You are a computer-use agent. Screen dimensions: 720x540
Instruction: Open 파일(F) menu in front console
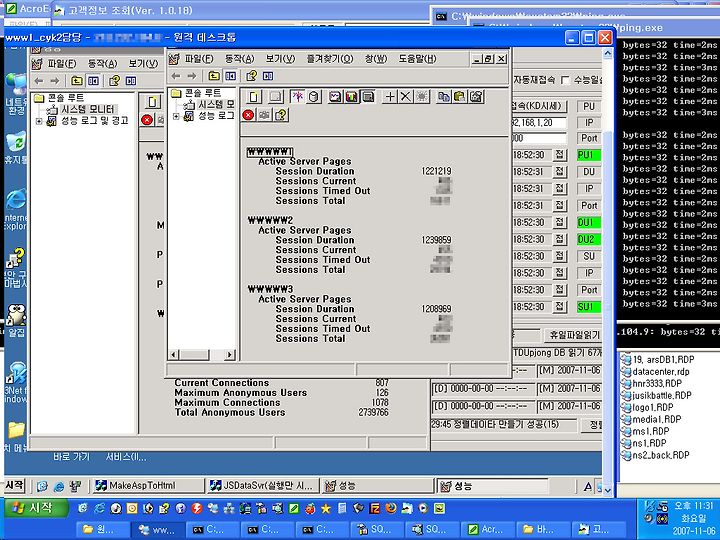[199, 59]
